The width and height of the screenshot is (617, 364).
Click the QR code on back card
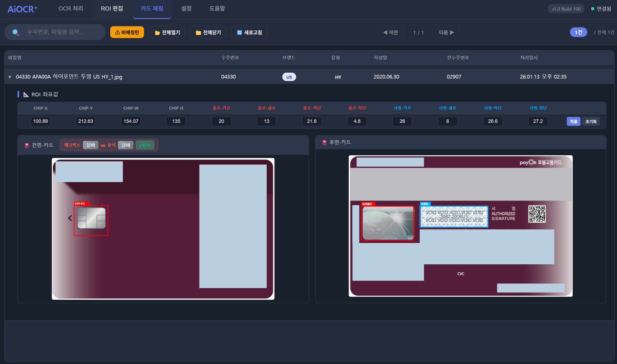[x=537, y=214]
